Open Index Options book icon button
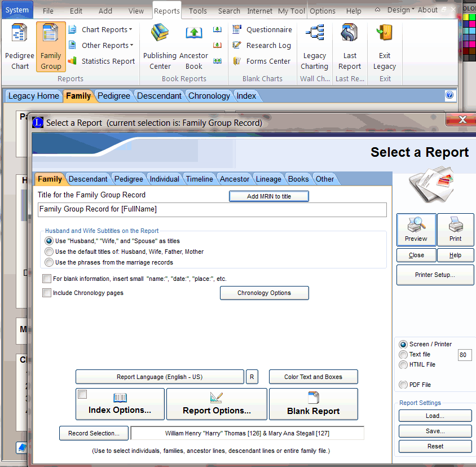Image resolution: width=476 pixels, height=467 pixels. [120, 404]
